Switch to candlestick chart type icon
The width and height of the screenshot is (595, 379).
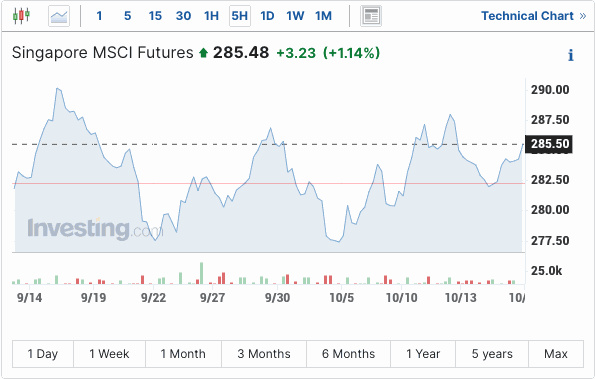click(x=21, y=16)
